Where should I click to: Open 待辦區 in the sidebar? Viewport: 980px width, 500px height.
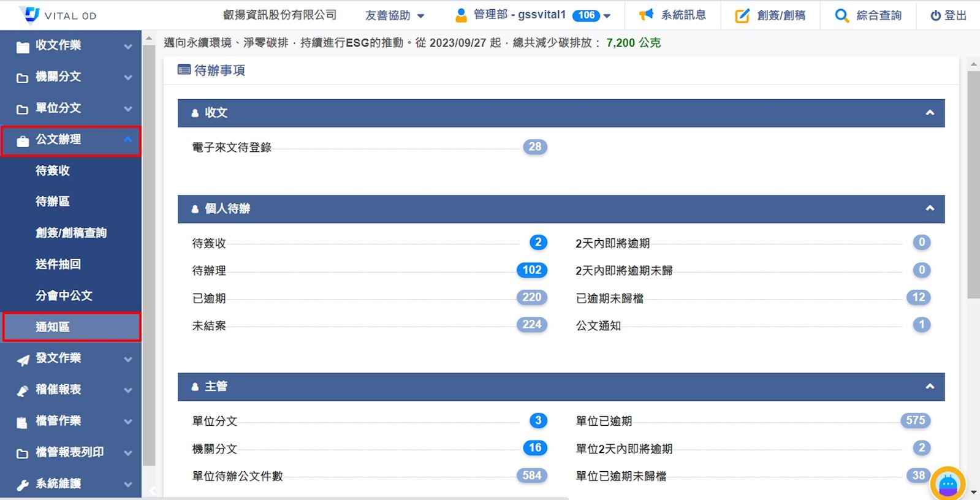tap(53, 202)
